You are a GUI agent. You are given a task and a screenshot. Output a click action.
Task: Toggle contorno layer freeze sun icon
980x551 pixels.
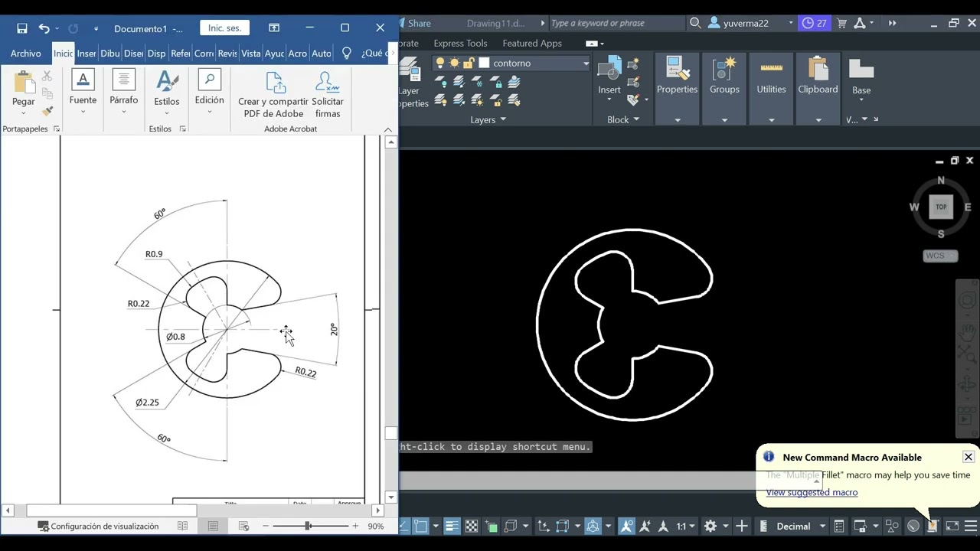[454, 64]
